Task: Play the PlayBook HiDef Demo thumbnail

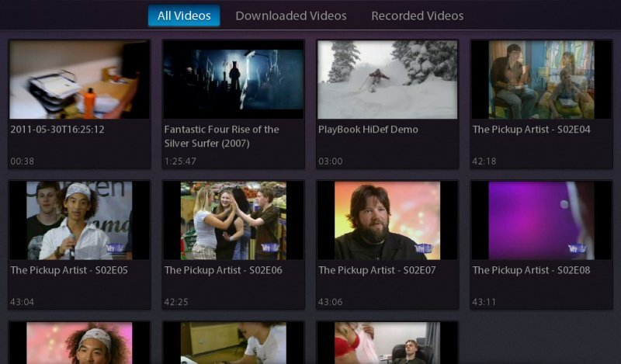Action: click(x=387, y=79)
